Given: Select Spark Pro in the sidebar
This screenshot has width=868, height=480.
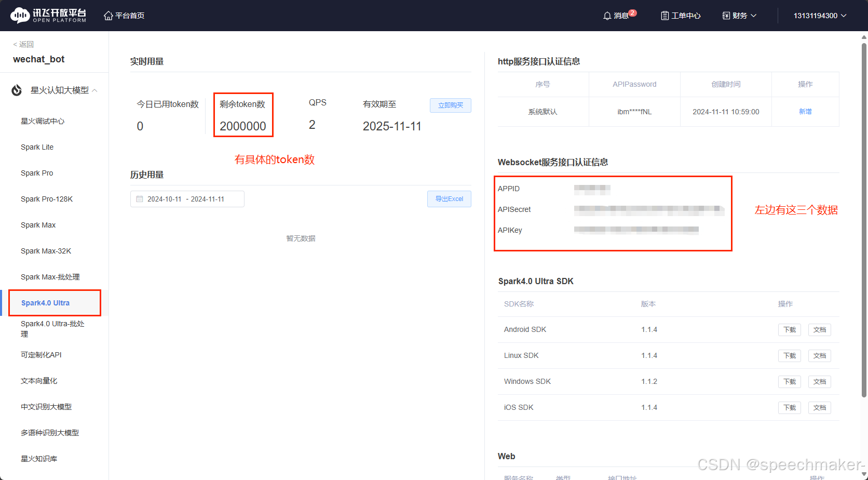Looking at the screenshot, I should pos(37,173).
